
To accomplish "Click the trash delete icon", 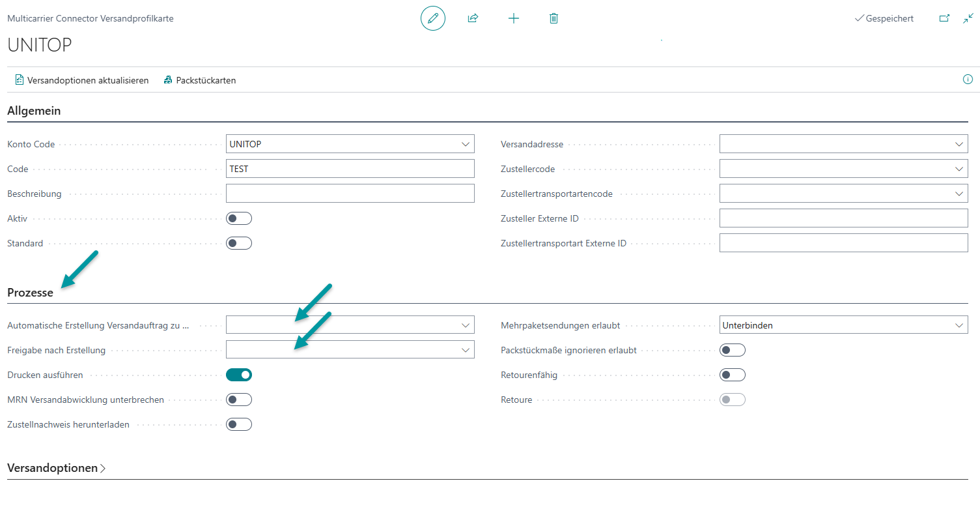I will tap(553, 18).
